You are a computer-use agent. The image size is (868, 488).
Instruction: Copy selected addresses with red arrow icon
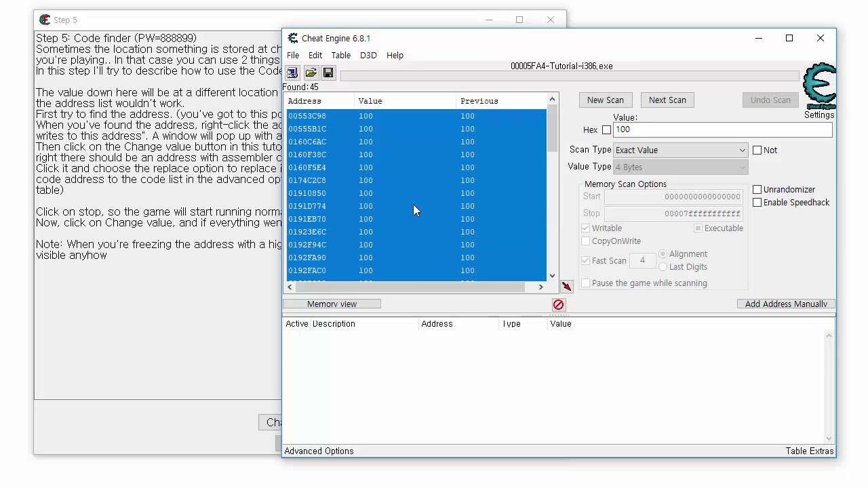click(567, 287)
